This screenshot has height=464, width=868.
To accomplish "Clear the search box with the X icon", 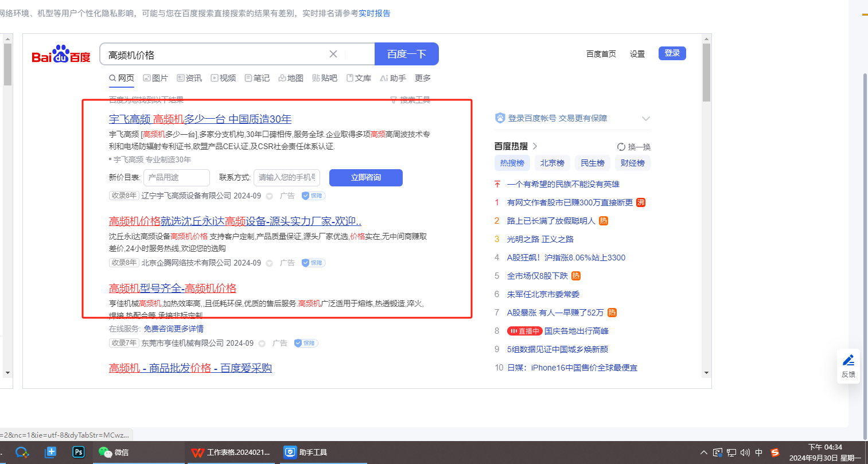I will point(333,54).
